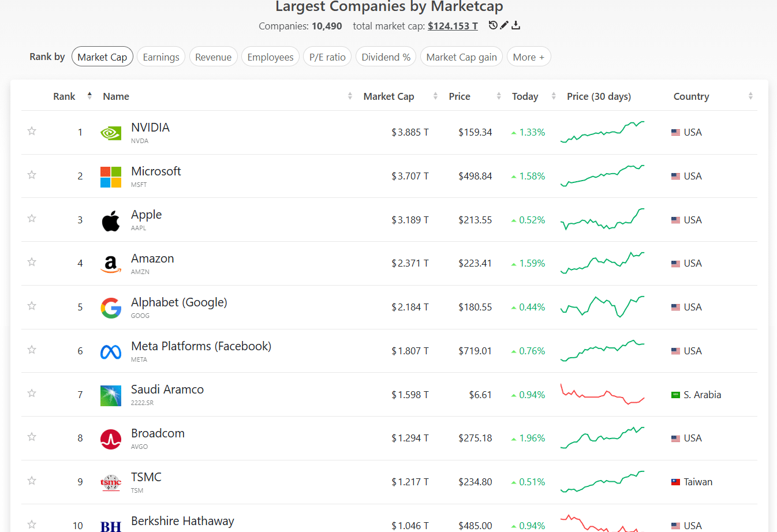Sort by Rank using its sort arrows
This screenshot has width=777, height=532.
[89, 96]
